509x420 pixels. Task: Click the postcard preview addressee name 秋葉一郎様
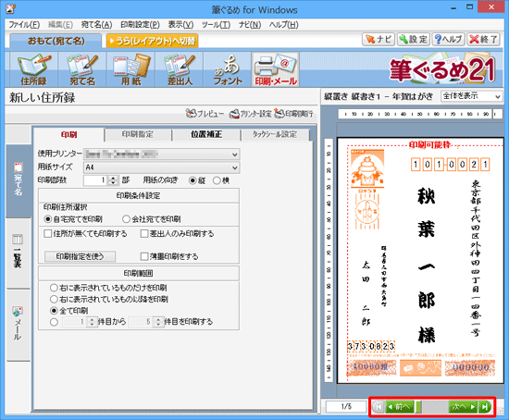(x=427, y=265)
